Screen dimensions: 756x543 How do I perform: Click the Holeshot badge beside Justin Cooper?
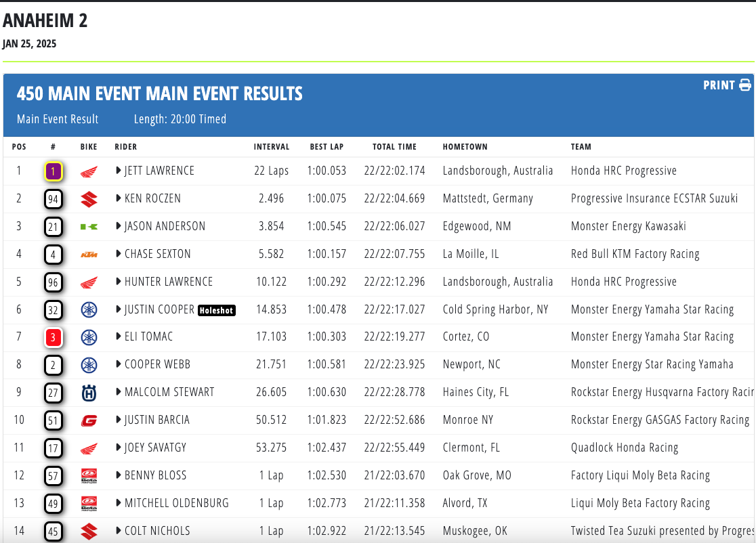[x=217, y=311]
